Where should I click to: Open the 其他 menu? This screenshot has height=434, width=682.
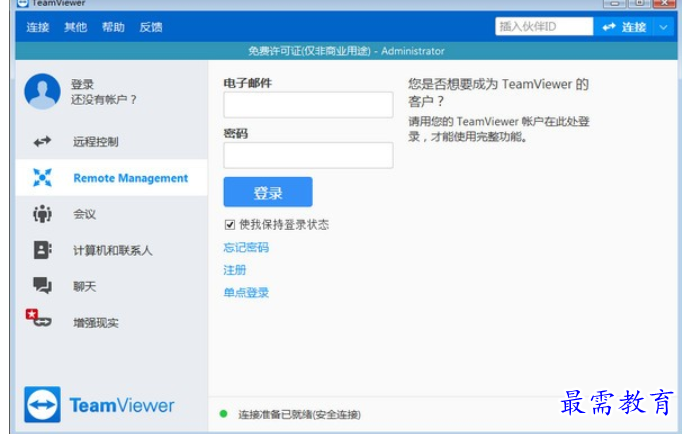[x=75, y=27]
